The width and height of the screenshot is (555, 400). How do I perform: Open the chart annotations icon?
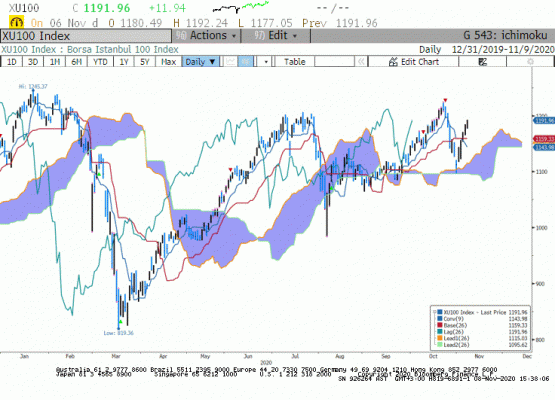pyautogui.click(x=482, y=62)
